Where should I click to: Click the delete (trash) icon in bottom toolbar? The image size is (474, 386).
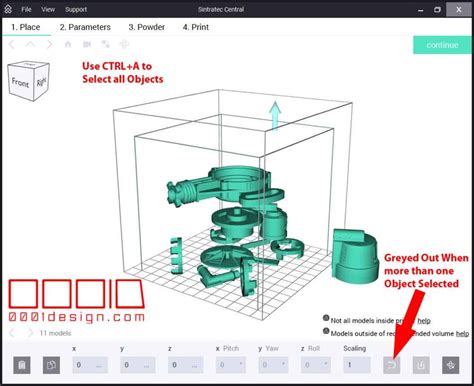pos(22,365)
